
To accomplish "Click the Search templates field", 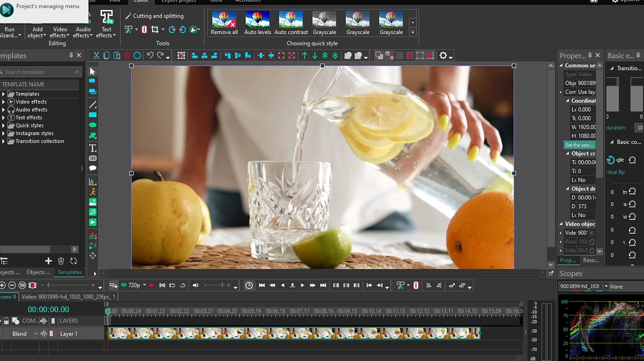I will [x=40, y=72].
